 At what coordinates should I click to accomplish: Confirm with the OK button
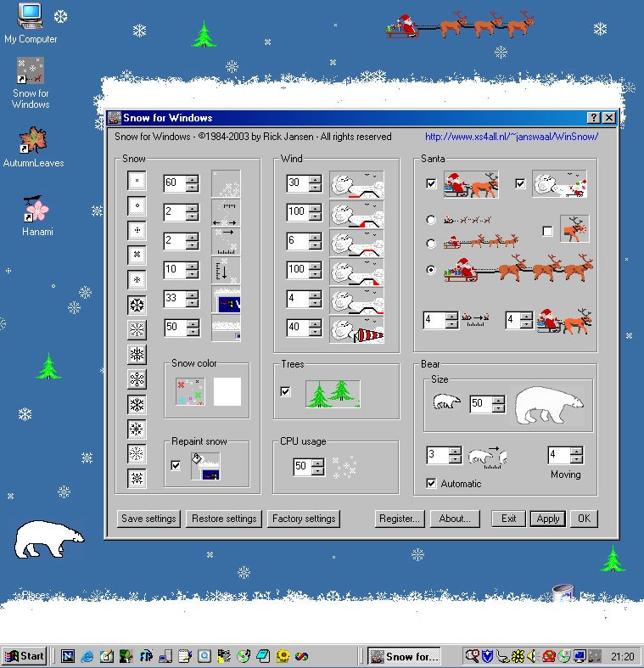(x=584, y=519)
